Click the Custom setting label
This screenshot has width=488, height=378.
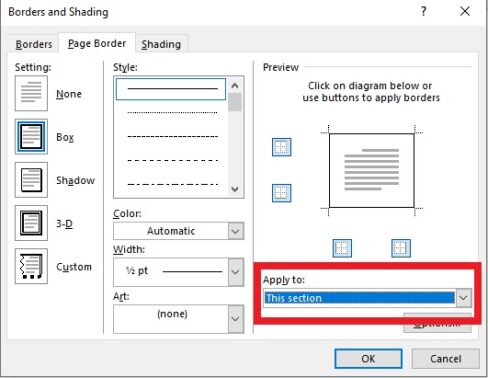coord(74,267)
